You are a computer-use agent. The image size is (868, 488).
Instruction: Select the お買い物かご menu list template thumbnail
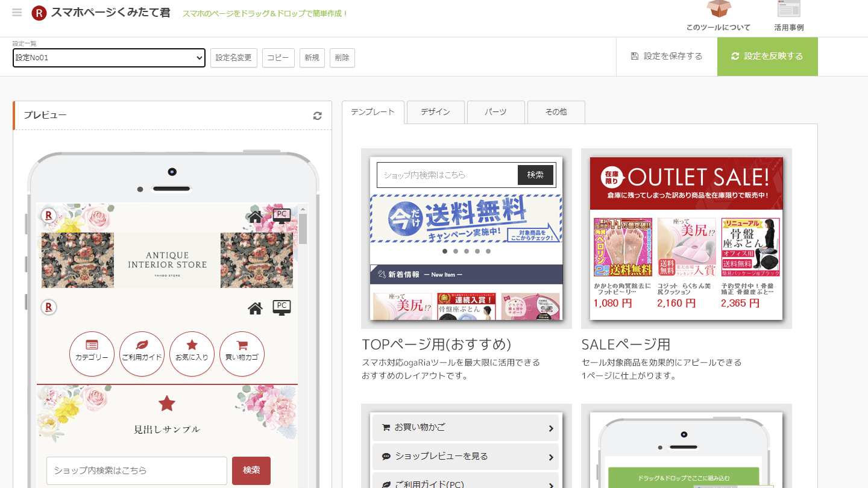pos(467,446)
